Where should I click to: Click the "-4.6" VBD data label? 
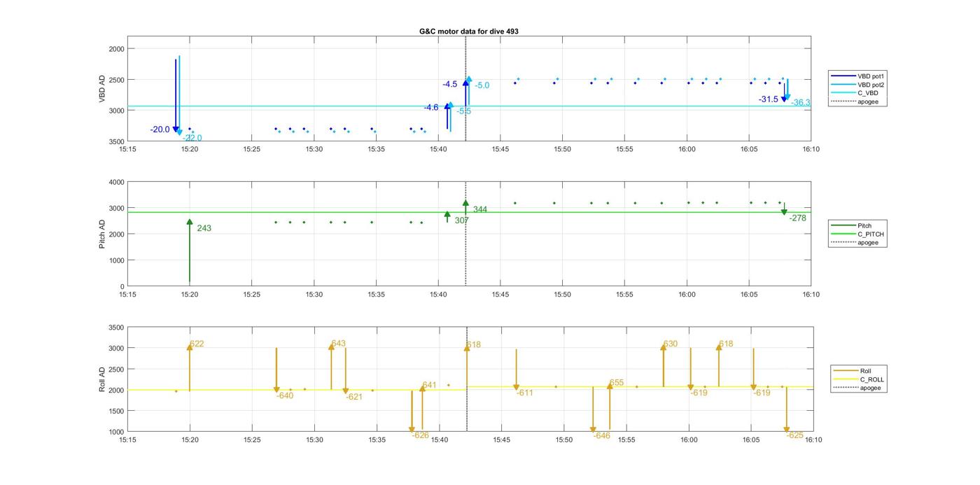point(430,107)
